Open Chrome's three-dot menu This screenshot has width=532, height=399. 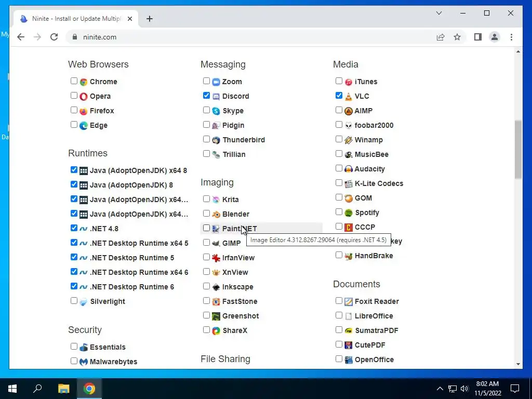click(511, 37)
